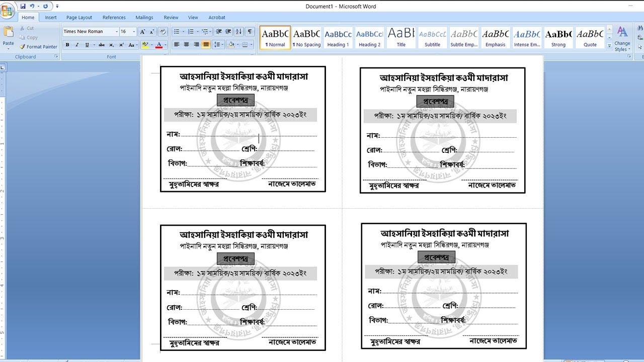Viewport: 644px width, 362px height.
Task: Open the Page Layout tab
Action: 79,18
